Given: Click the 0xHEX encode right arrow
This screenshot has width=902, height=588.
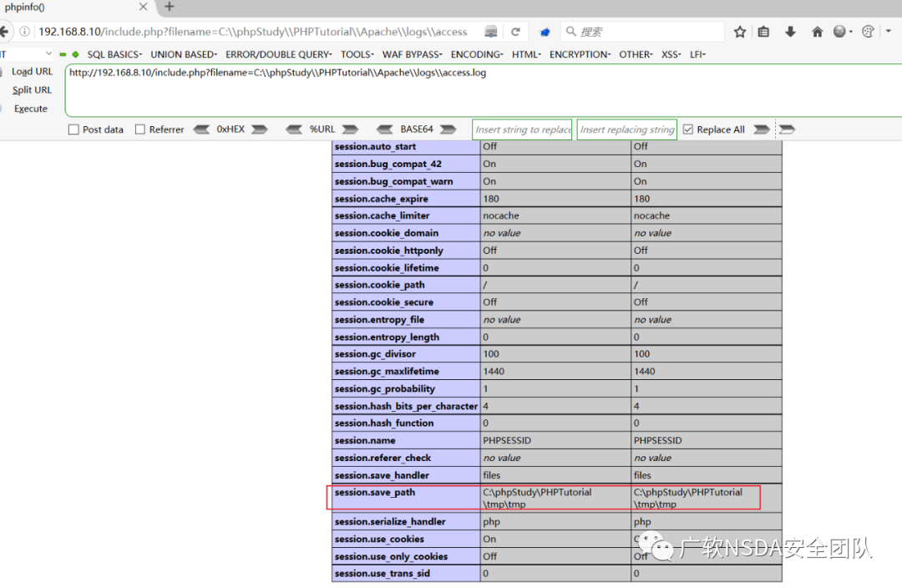Looking at the screenshot, I should (260, 129).
